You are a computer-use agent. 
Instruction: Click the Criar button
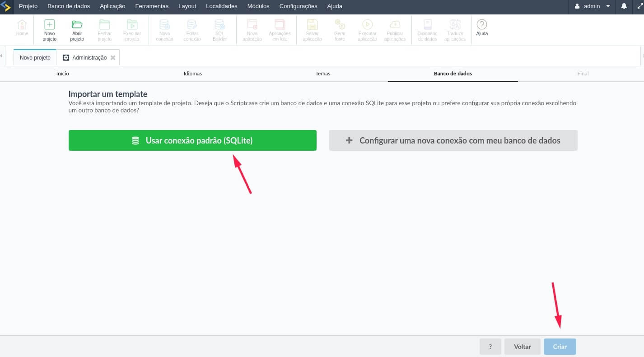point(560,347)
